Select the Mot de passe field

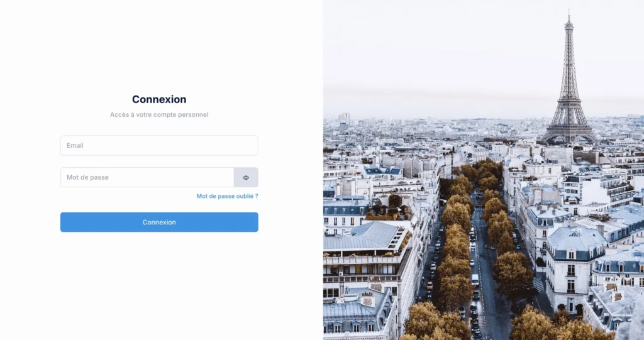[x=147, y=177]
